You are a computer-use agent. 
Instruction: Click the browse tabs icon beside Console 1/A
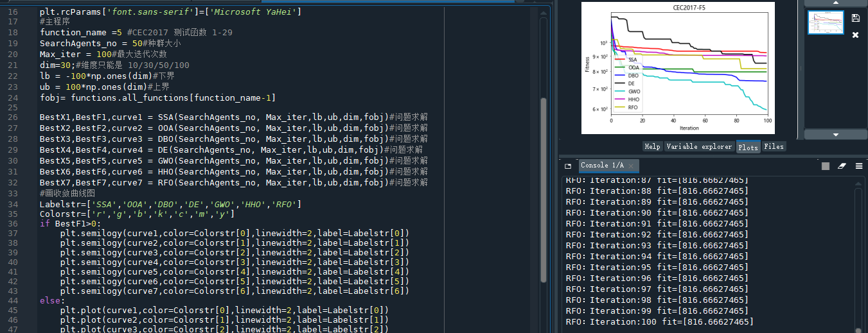pyautogui.click(x=568, y=166)
